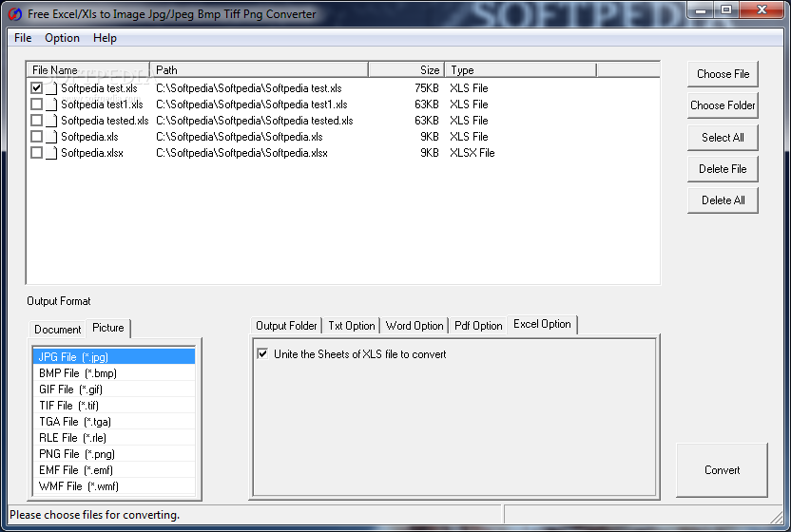Click the app icon in title bar
The height and width of the screenshot is (532, 791).
(x=15, y=14)
